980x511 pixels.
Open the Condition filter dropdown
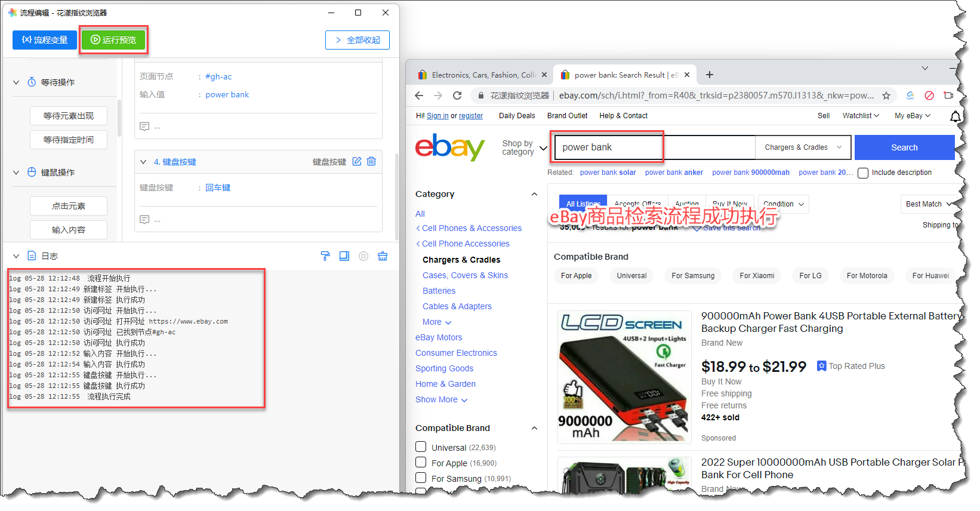tap(784, 204)
